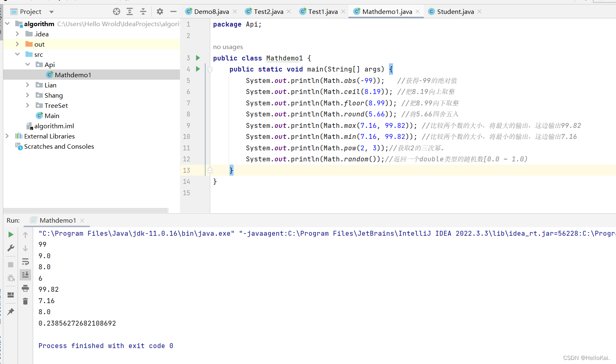This screenshot has height=364, width=616.
Task: Click the console output 0.23856272682108692
Action: click(77, 323)
